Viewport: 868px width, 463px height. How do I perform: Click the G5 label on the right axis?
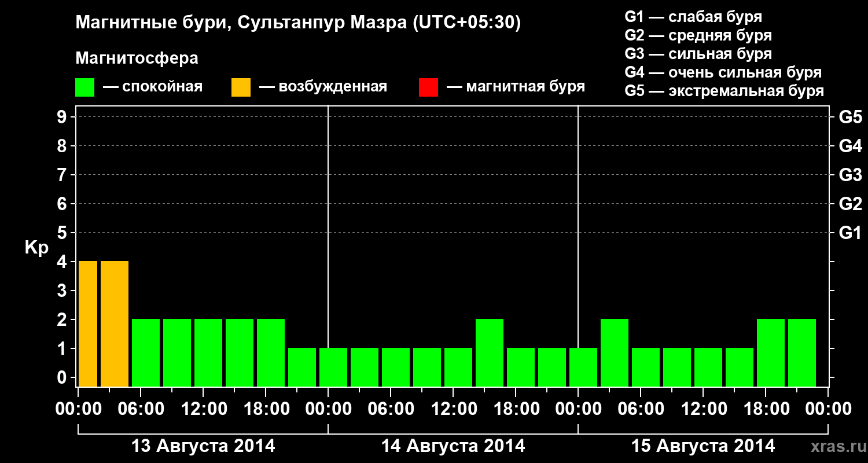tap(850, 117)
